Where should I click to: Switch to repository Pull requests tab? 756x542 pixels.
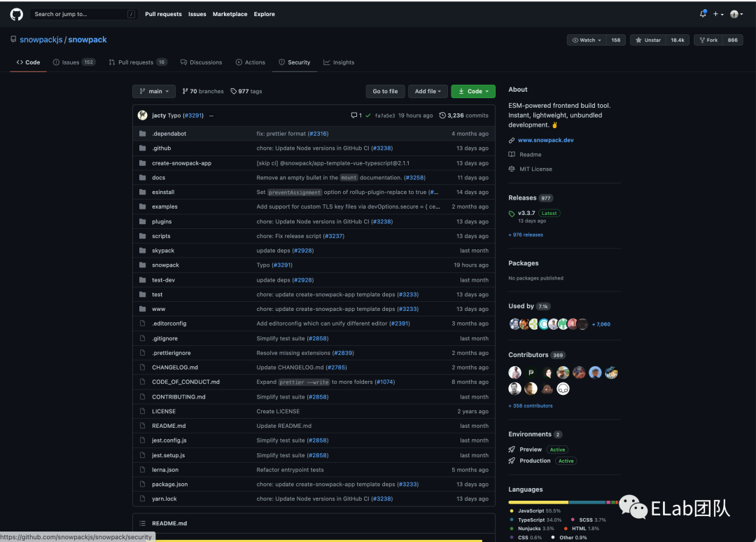tap(138, 62)
